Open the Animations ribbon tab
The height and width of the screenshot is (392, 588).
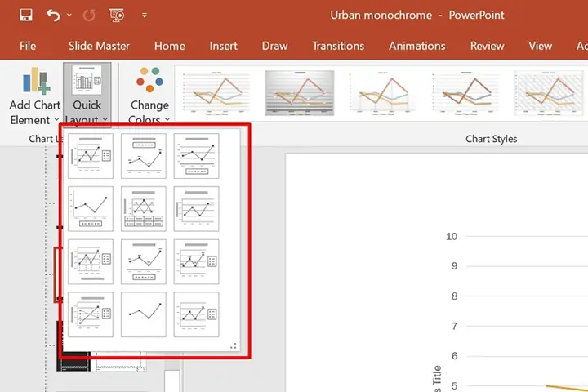(417, 46)
